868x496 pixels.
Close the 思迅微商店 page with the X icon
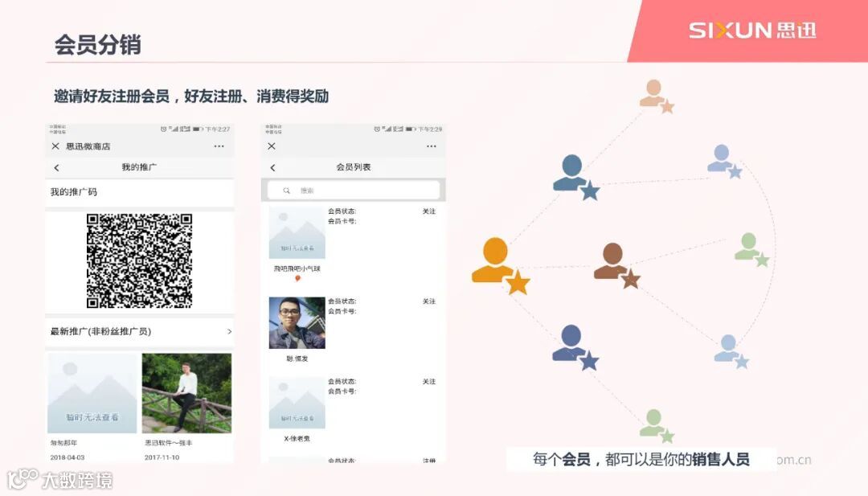click(x=55, y=146)
